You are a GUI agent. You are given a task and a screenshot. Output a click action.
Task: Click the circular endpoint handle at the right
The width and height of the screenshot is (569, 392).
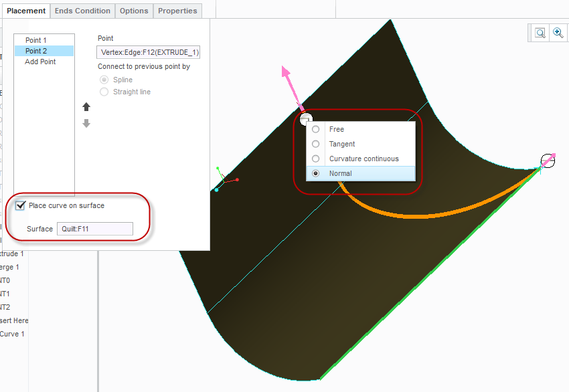point(547,161)
